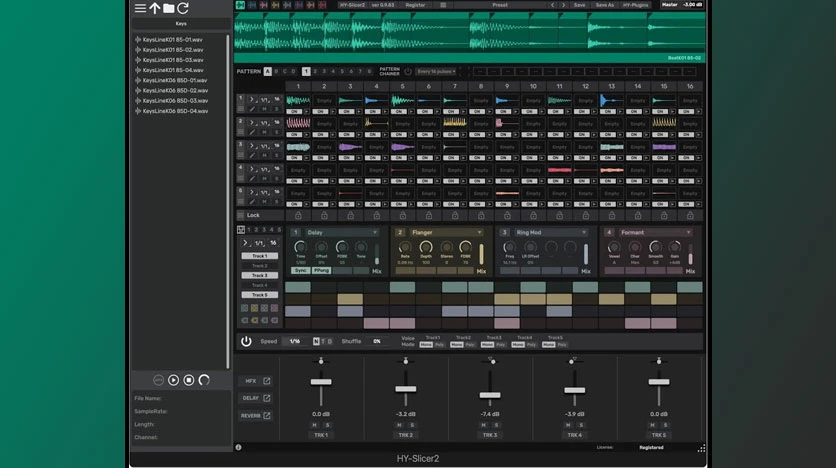Select pattern bank A
The width and height of the screenshot is (836, 468).
point(268,71)
